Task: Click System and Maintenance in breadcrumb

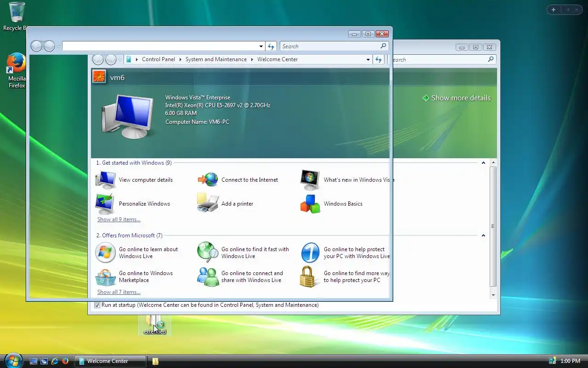Action: 216,59
